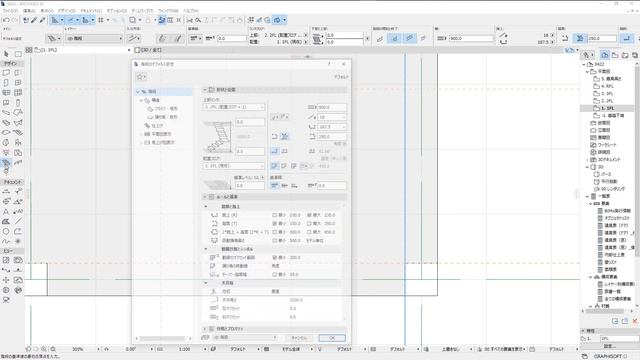
Task: Select 構造 in stair settings tree
Action: tap(156, 100)
